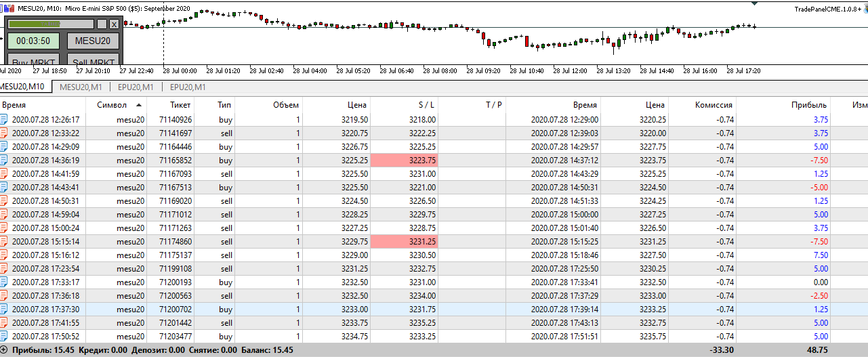Sort by the Символ column sort arrow
The width and height of the screenshot is (868, 361).
pyautogui.click(x=140, y=105)
